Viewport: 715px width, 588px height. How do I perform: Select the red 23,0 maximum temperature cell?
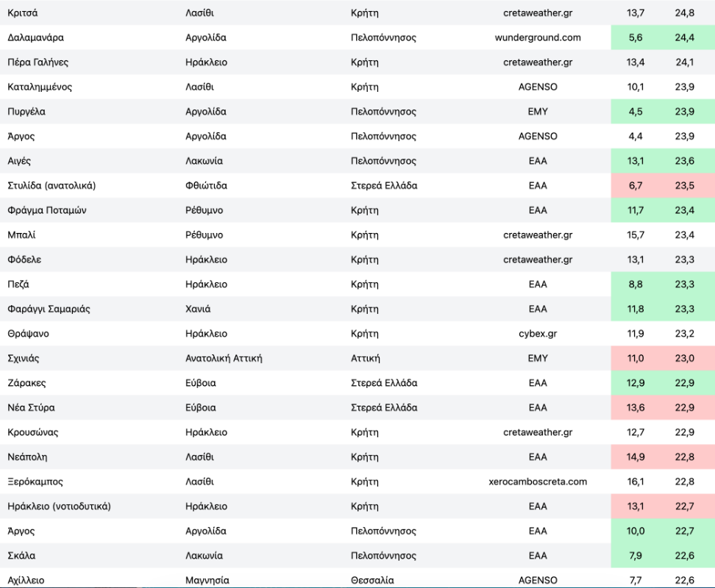click(x=684, y=358)
